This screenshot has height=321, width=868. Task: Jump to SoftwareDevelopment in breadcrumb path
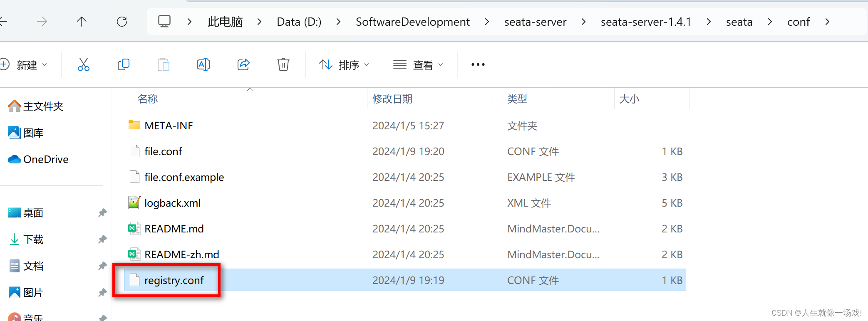tap(413, 22)
